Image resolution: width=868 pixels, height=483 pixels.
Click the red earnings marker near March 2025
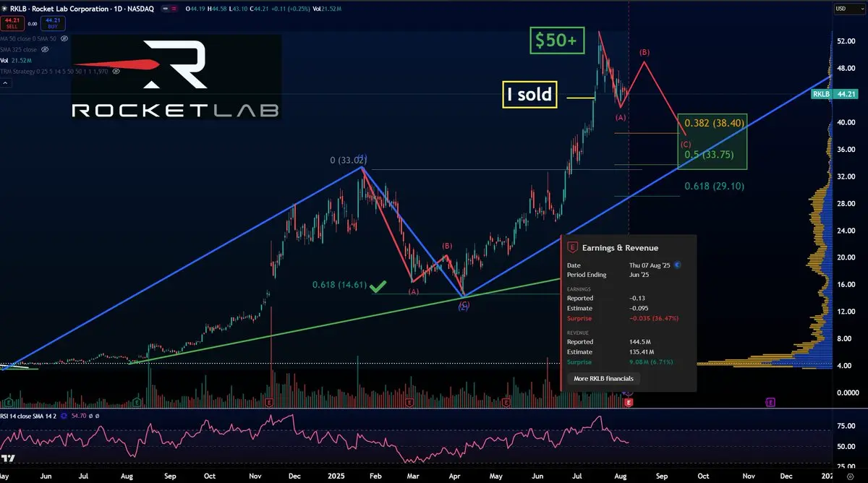tap(410, 401)
